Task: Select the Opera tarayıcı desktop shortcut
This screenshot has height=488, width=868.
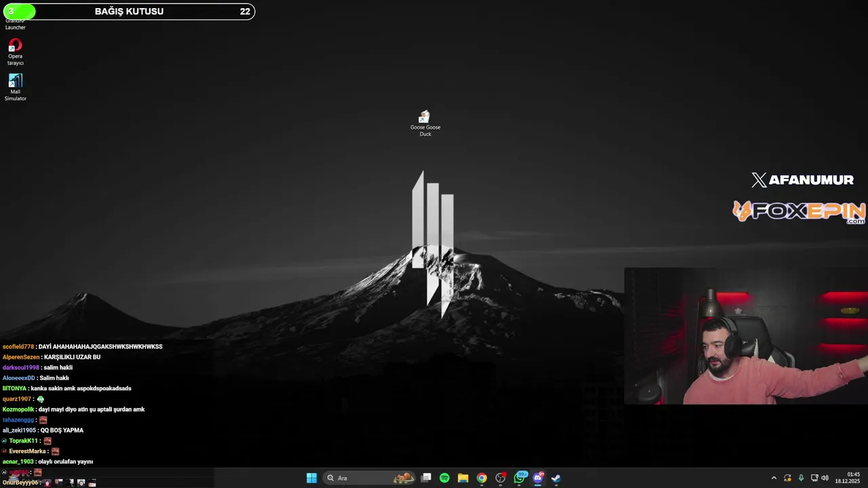Action: click(x=15, y=52)
